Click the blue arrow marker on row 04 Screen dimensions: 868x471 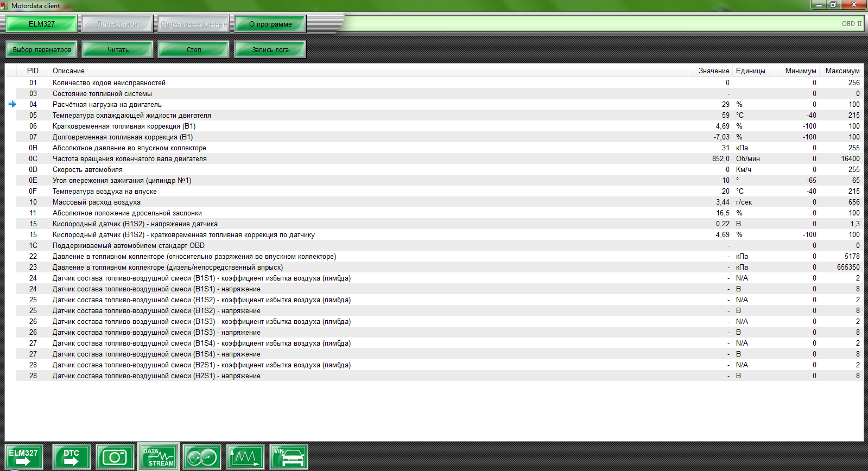coord(12,104)
